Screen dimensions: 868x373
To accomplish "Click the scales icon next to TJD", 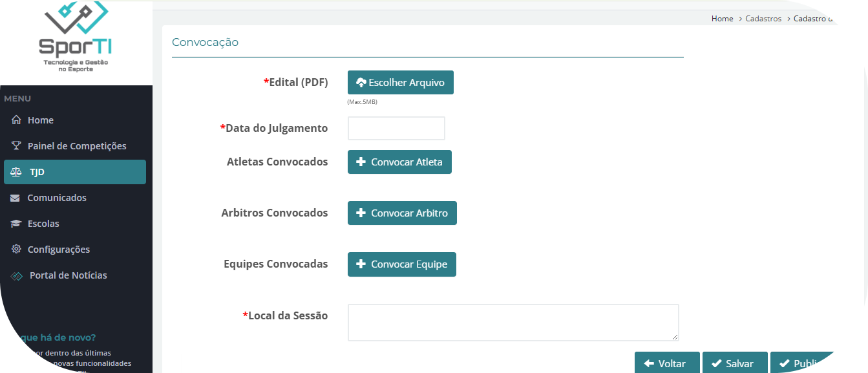I will (x=16, y=172).
